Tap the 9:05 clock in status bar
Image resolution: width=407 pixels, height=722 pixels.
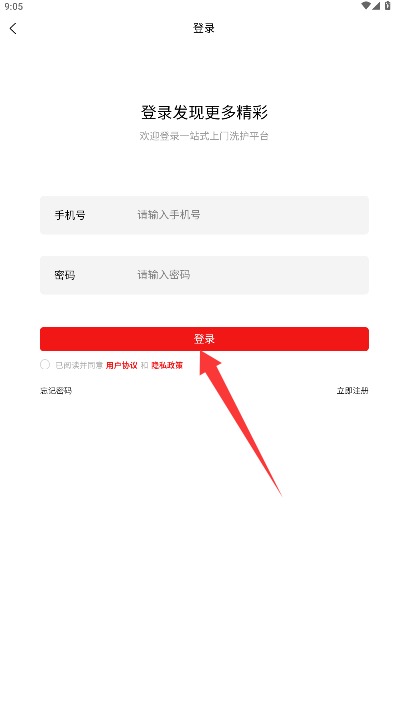14,6
